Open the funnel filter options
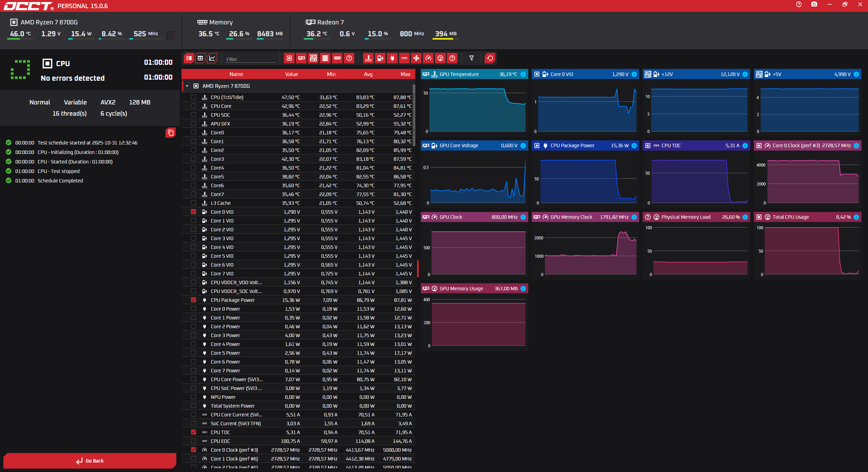The height and width of the screenshot is (472, 868). pos(471,58)
